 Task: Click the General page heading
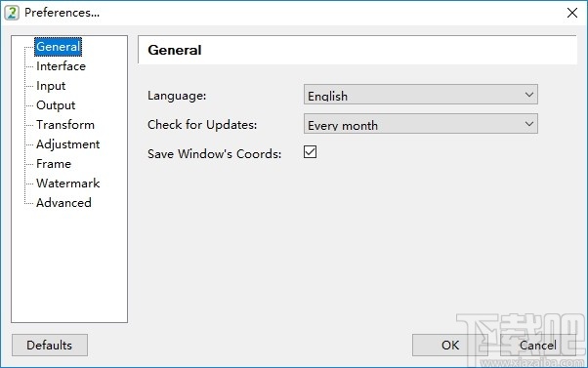click(x=175, y=50)
